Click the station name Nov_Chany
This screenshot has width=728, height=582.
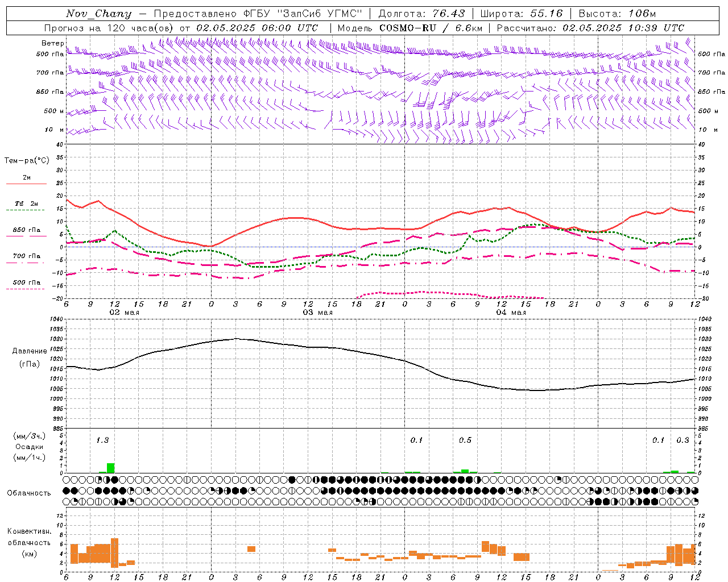click(98, 14)
